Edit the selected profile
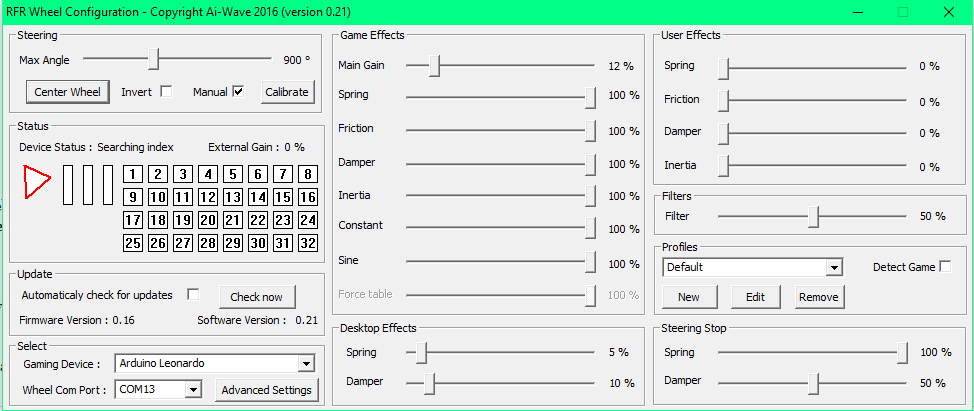Image resolution: width=974 pixels, height=411 pixels. 755,297
